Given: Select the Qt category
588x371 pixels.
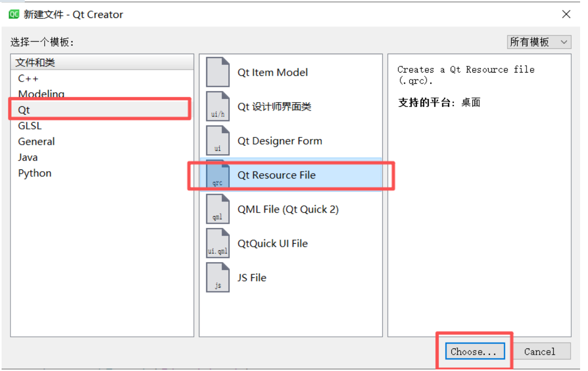Looking at the screenshot, I should click(x=102, y=110).
